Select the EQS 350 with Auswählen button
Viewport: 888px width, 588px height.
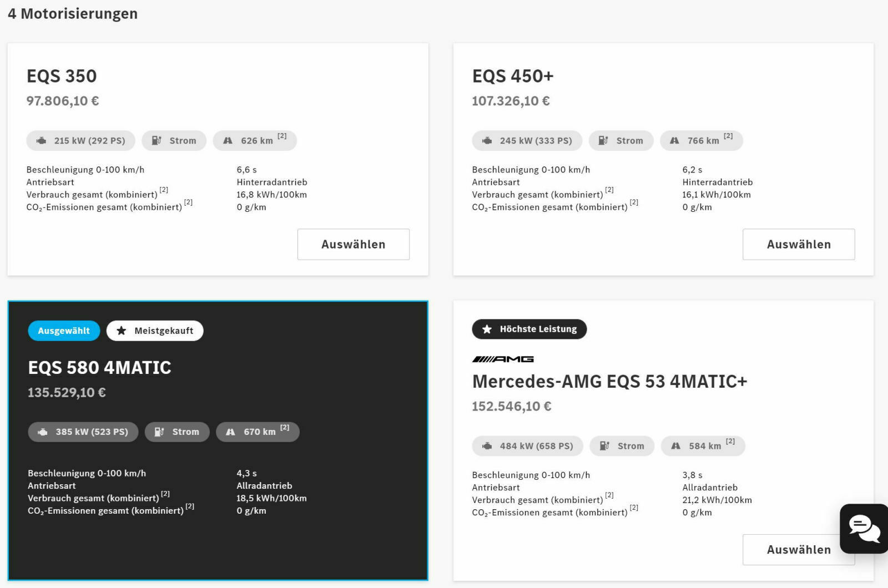pyautogui.click(x=353, y=244)
